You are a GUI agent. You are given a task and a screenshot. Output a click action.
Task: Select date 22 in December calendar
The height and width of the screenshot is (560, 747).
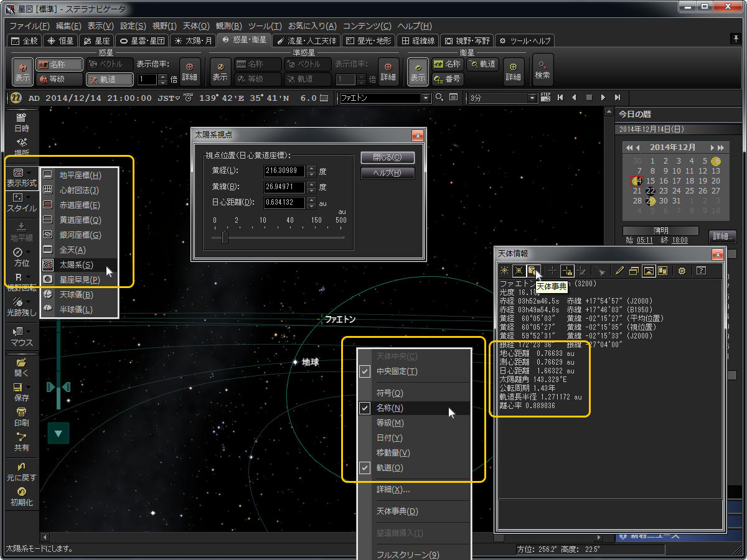point(651,191)
